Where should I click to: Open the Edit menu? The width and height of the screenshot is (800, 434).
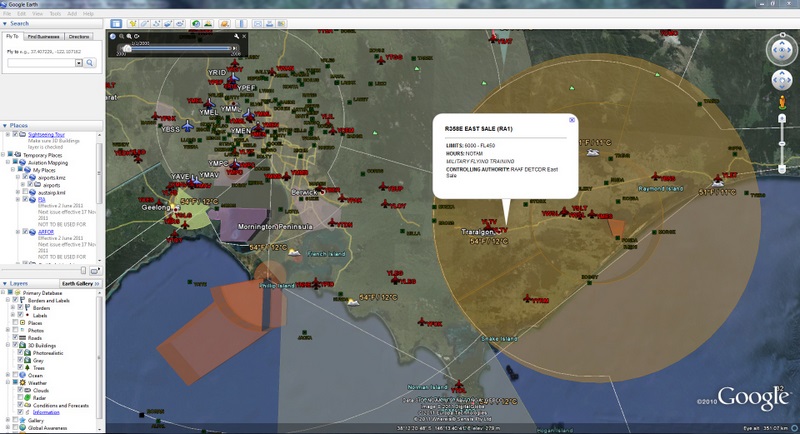(21, 14)
